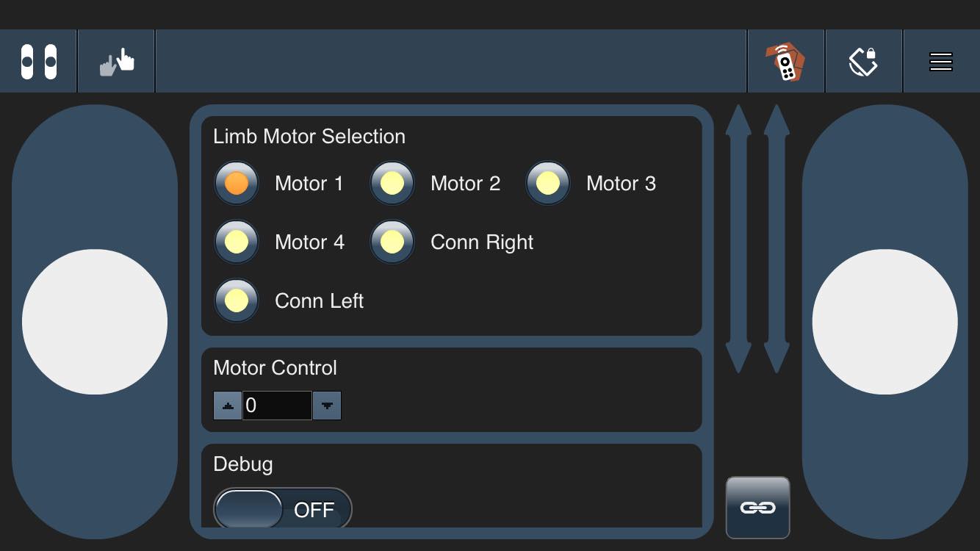Click the Motor Control number field
This screenshot has height=551, width=980.
pyautogui.click(x=278, y=406)
